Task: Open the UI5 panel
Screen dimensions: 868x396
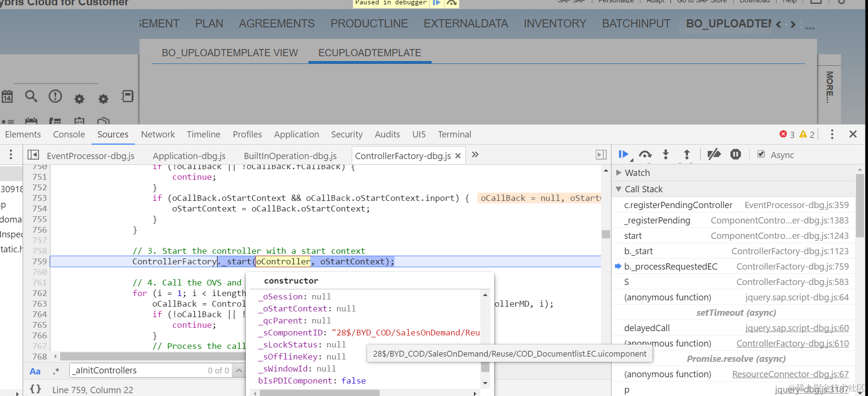Action: point(419,135)
